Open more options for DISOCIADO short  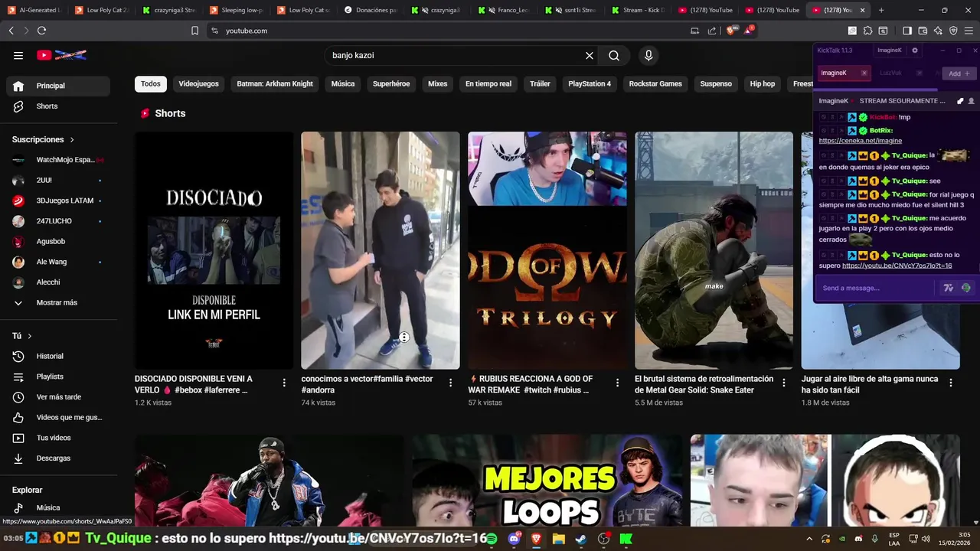(284, 383)
